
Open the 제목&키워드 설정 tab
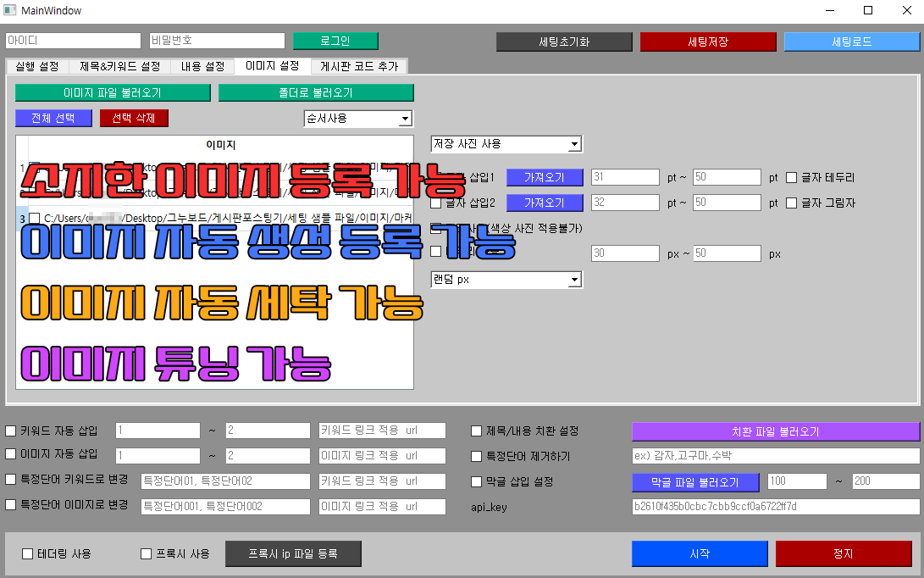[x=120, y=66]
